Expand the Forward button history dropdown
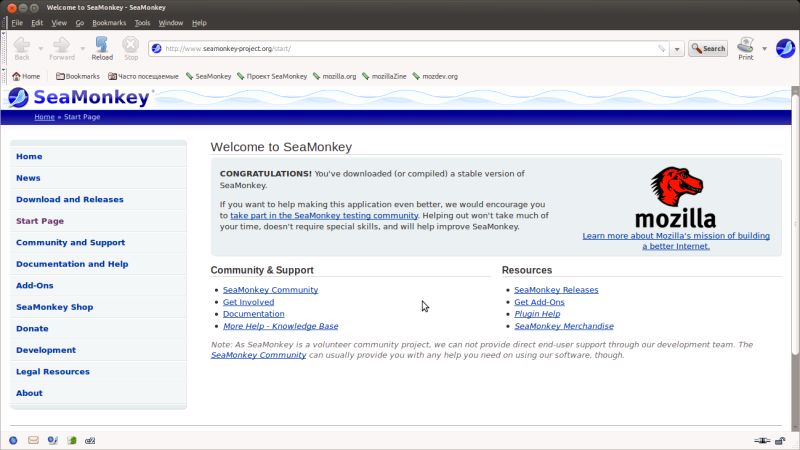Image resolution: width=800 pixels, height=450 pixels. click(83, 48)
